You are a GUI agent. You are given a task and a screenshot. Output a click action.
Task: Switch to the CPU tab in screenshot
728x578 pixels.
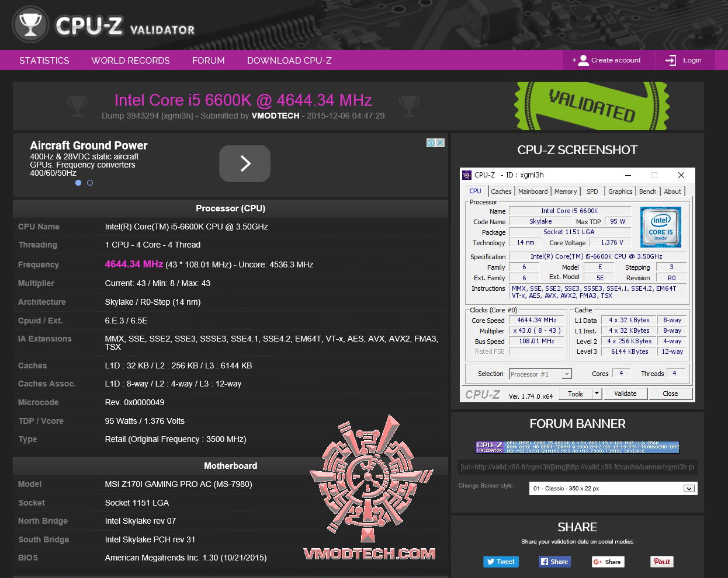475,191
